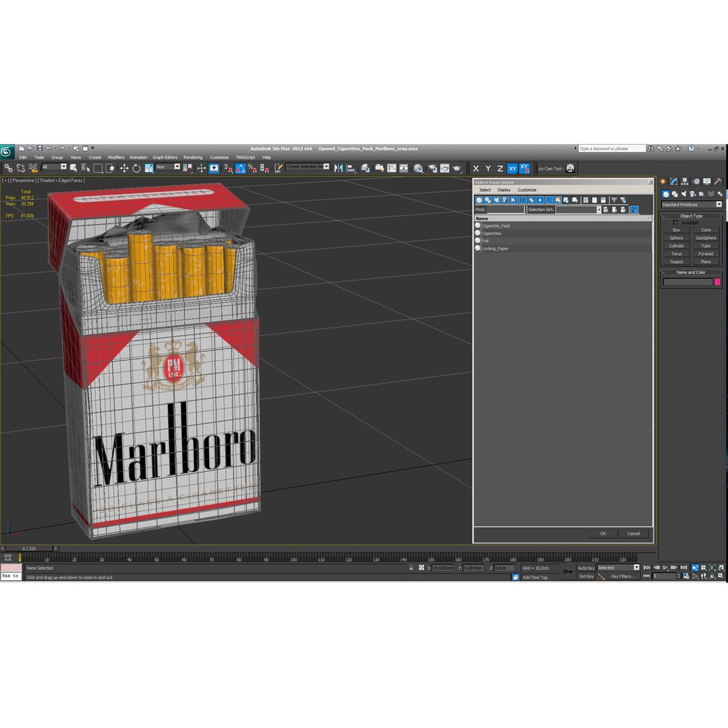
Task: Click the GeoSphere primitive button
Action: point(706,238)
